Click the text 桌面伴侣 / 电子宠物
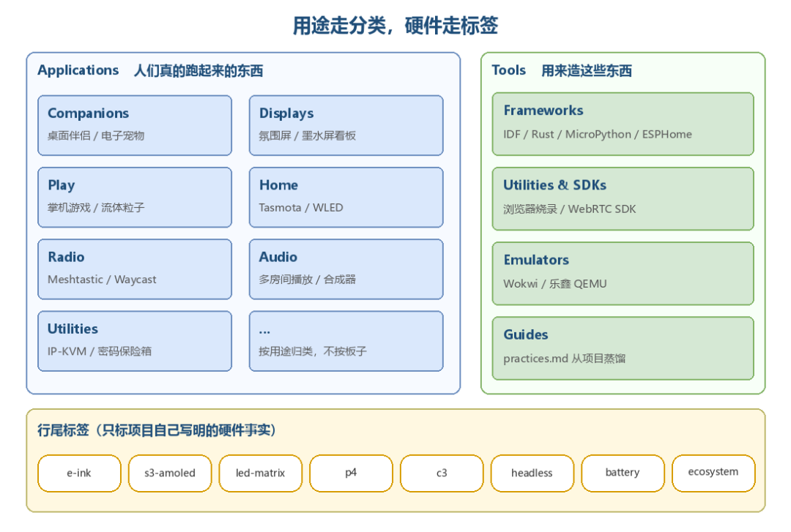The image size is (791, 532). 96,135
